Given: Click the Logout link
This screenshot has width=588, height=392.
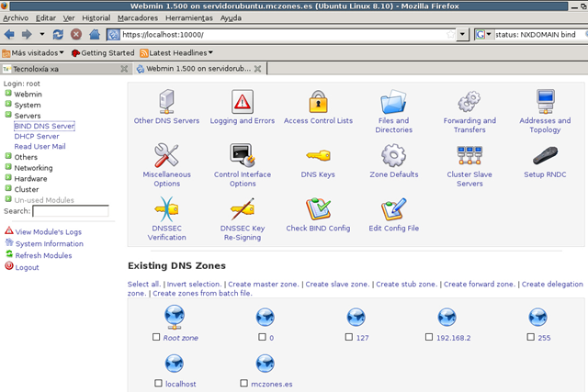Looking at the screenshot, I should click(x=27, y=267).
